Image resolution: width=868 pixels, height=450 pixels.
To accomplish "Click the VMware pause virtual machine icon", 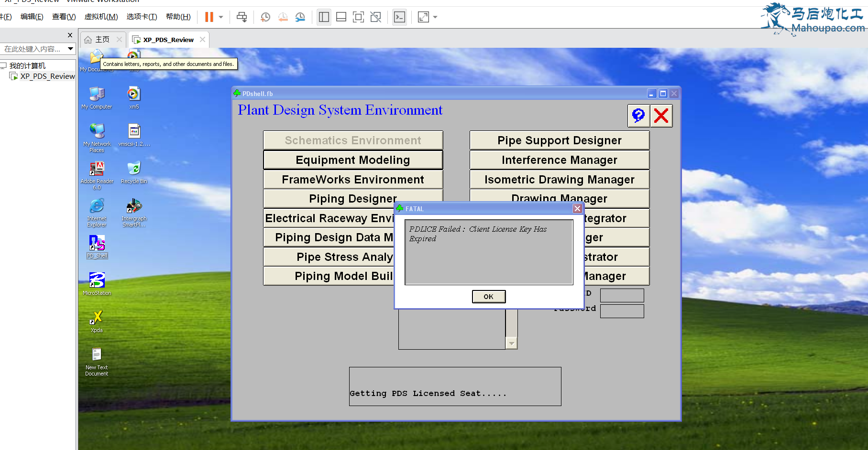I will (x=209, y=17).
